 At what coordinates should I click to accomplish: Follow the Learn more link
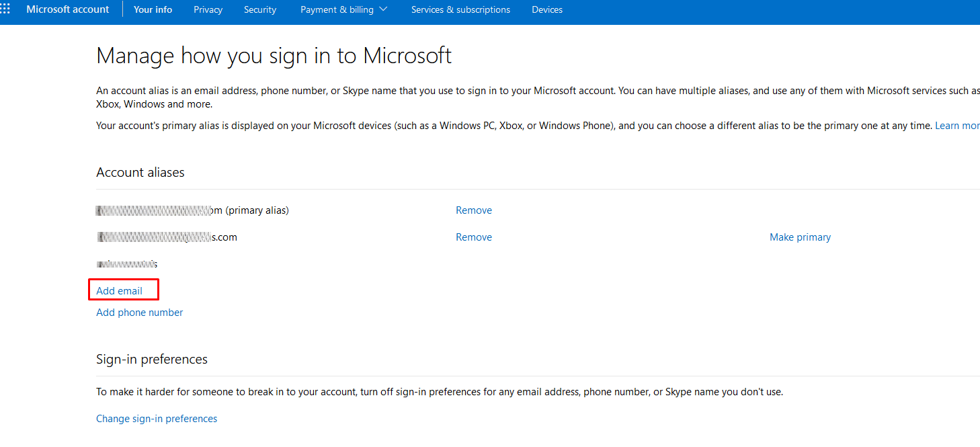tap(957, 126)
